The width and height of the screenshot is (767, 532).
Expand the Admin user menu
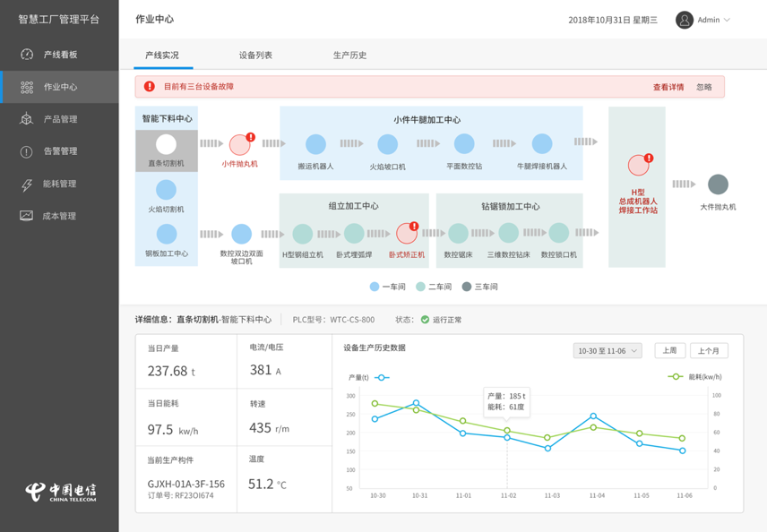[x=703, y=20]
